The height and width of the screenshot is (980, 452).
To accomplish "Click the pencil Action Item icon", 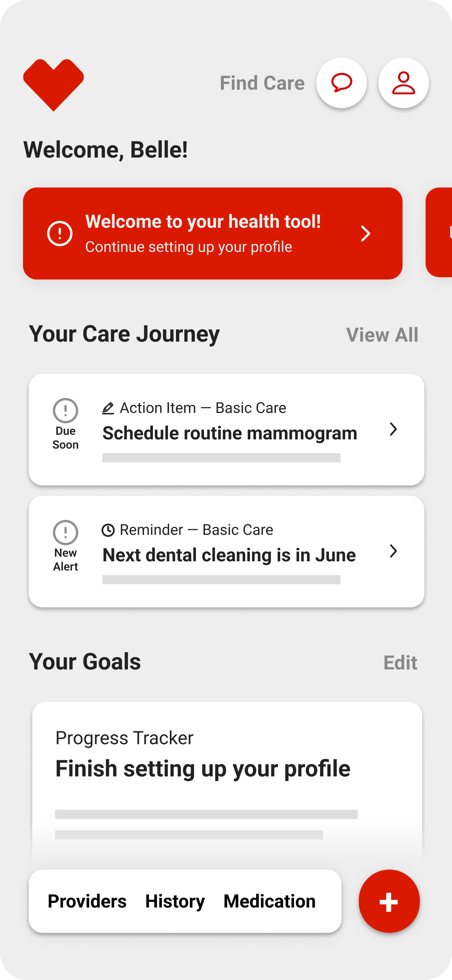I will tap(108, 408).
